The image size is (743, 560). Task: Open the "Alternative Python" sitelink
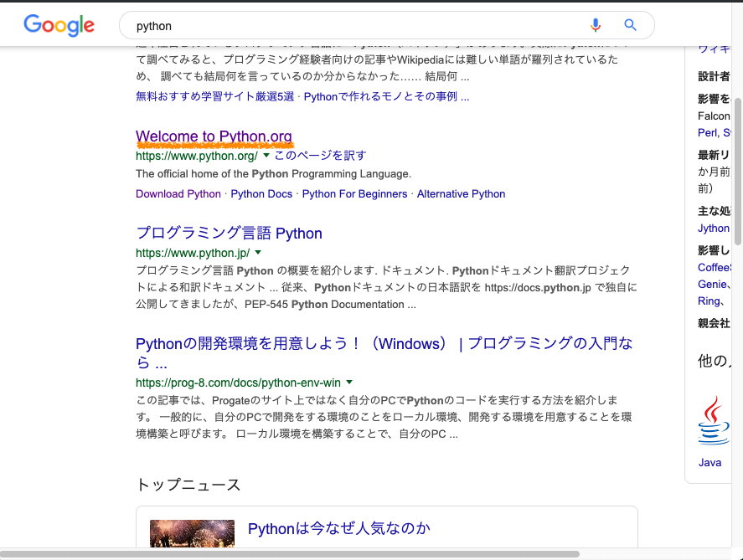[x=461, y=193]
